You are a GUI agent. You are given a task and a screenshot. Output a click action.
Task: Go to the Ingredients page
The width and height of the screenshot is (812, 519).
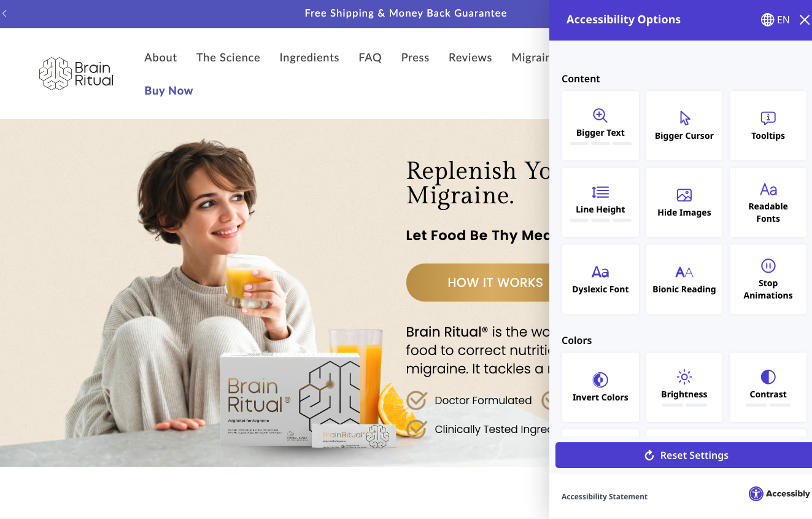pos(309,58)
